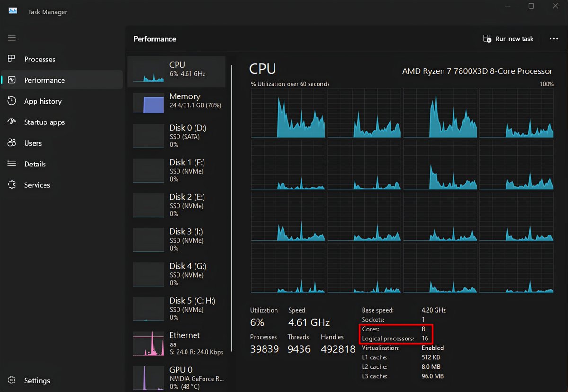The image size is (568, 392).
Task: Click the 492818 handles count
Action: [x=338, y=349]
